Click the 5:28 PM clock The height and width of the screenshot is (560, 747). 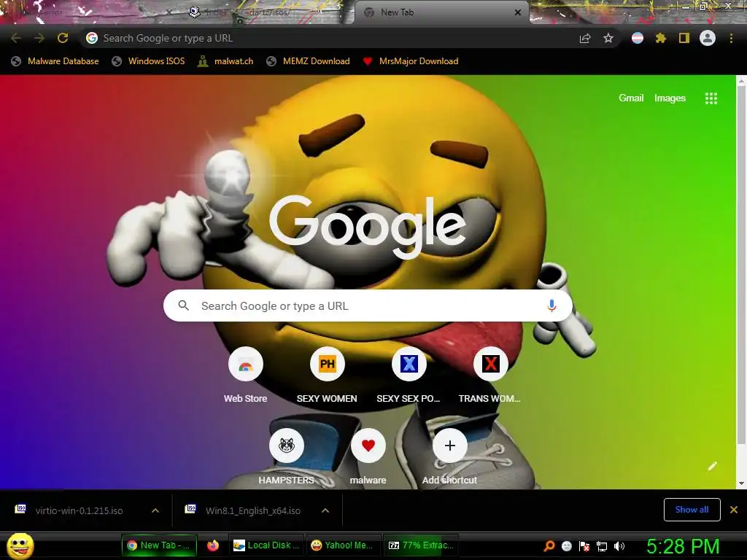[683, 546]
